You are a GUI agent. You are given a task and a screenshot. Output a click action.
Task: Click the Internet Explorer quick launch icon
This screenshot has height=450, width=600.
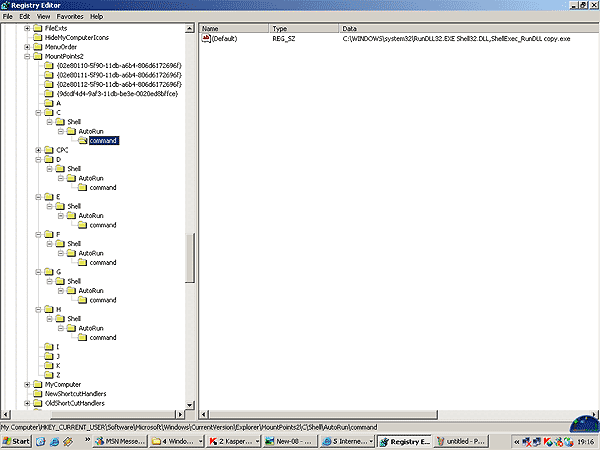(x=54, y=442)
